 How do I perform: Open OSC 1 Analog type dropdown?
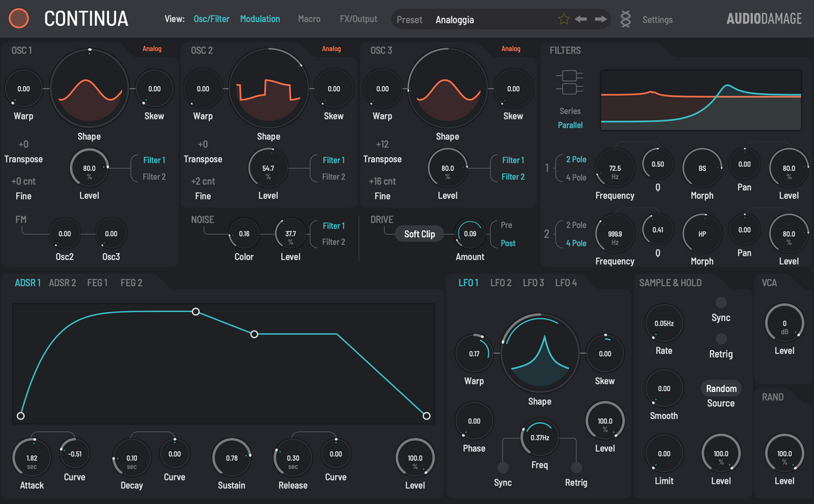tap(152, 49)
